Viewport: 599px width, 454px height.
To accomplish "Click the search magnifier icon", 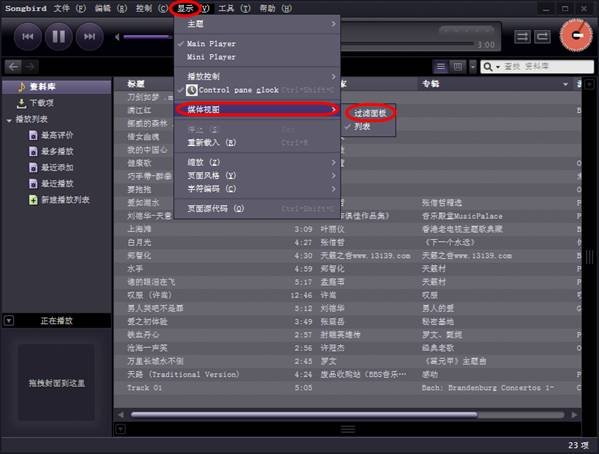I will [488, 67].
